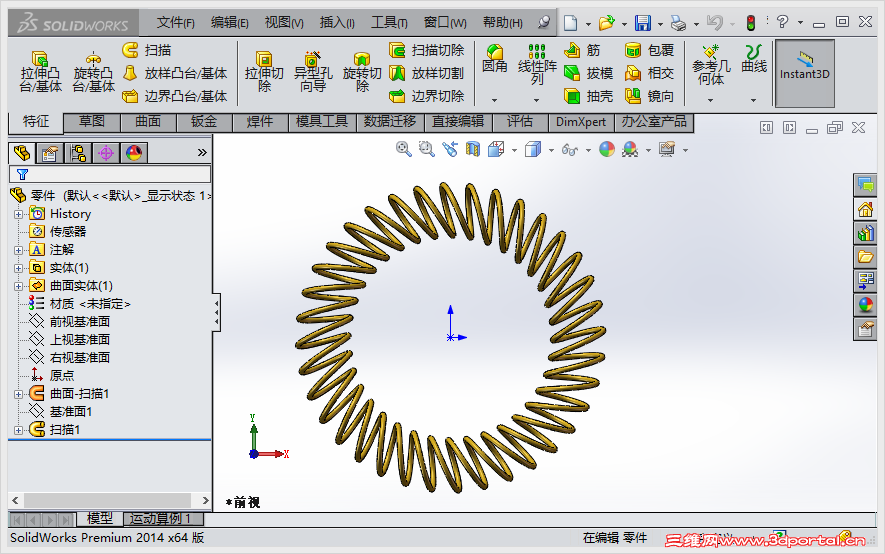Screen dimensions: 885x554
Task: Click the 拔模 draft tool
Action: [588, 73]
